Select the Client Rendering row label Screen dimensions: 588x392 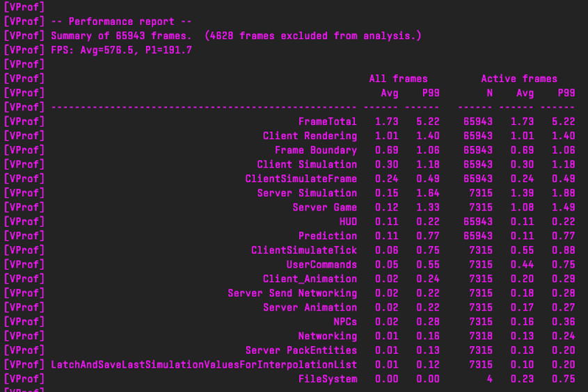[x=310, y=136]
